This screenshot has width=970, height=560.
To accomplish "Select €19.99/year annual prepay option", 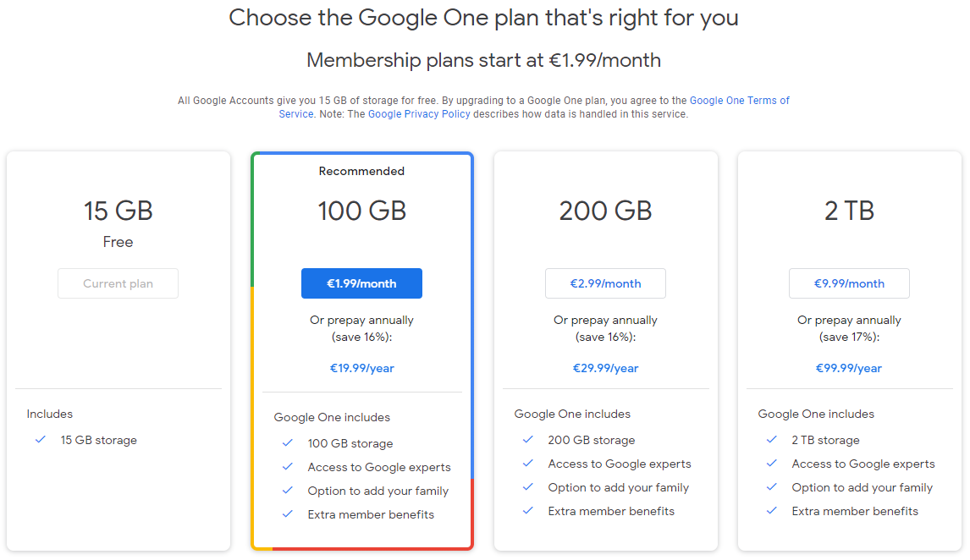I will coord(362,368).
